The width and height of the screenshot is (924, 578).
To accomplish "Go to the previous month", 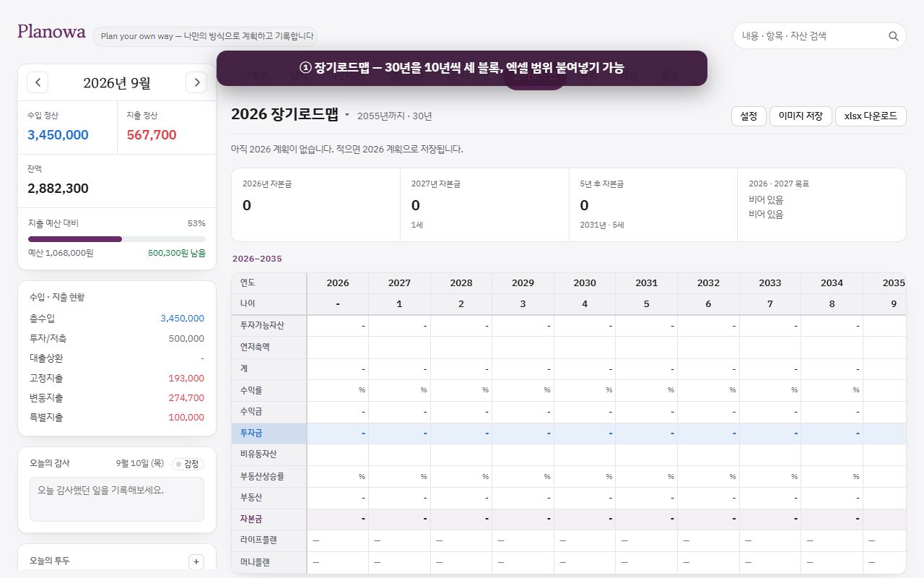I will (x=38, y=82).
